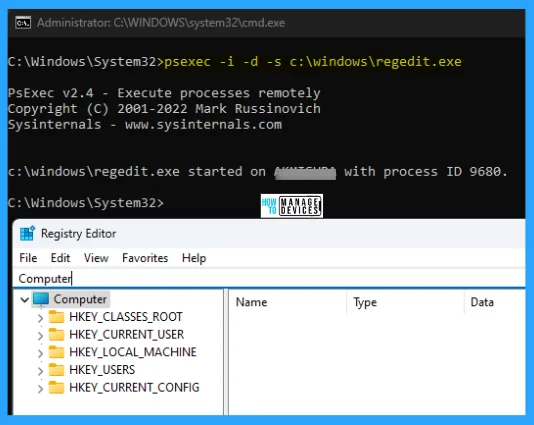Expand the HKEY_LOCAL_MACHINE key

pos(40,353)
